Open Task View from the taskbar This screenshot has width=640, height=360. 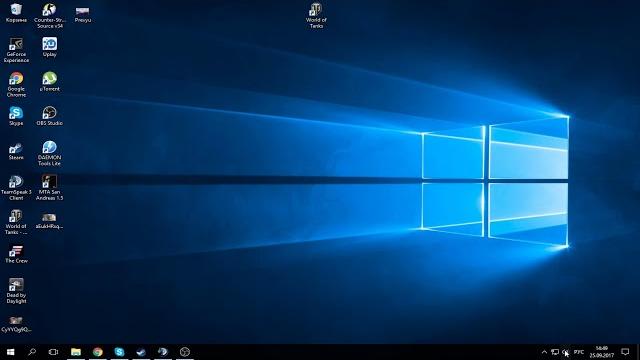[x=53, y=352]
